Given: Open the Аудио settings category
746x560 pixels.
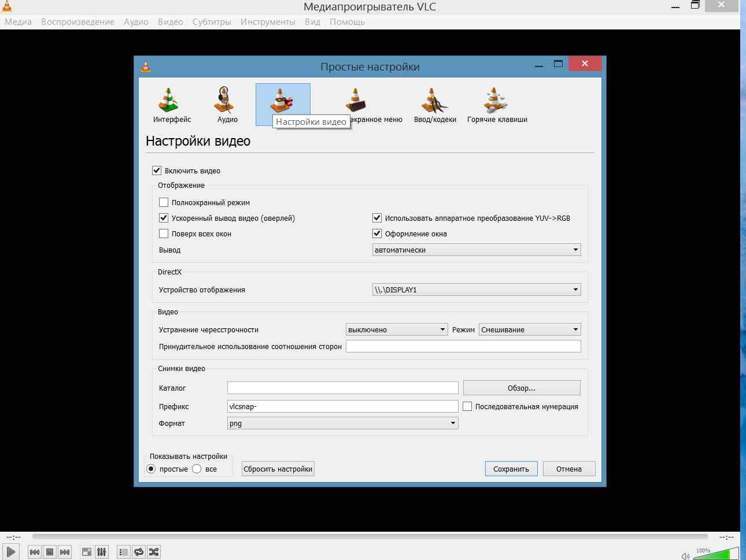Looking at the screenshot, I should tap(227, 105).
